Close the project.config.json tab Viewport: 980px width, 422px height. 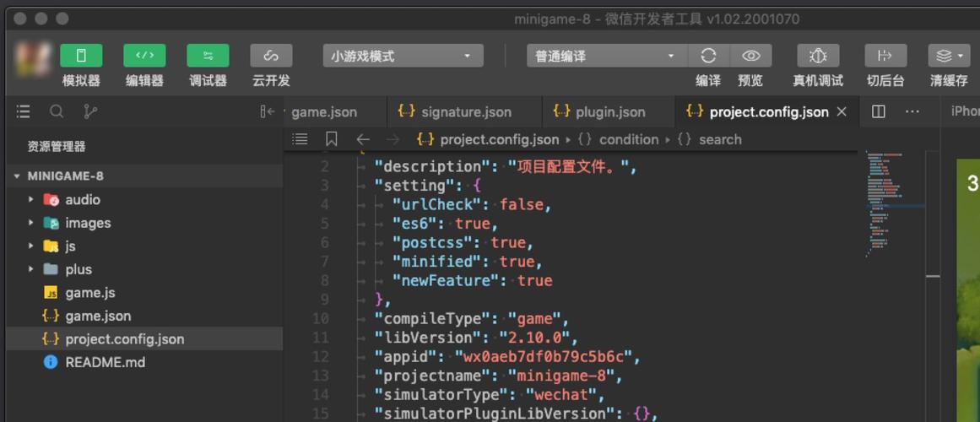pyautogui.click(x=842, y=112)
